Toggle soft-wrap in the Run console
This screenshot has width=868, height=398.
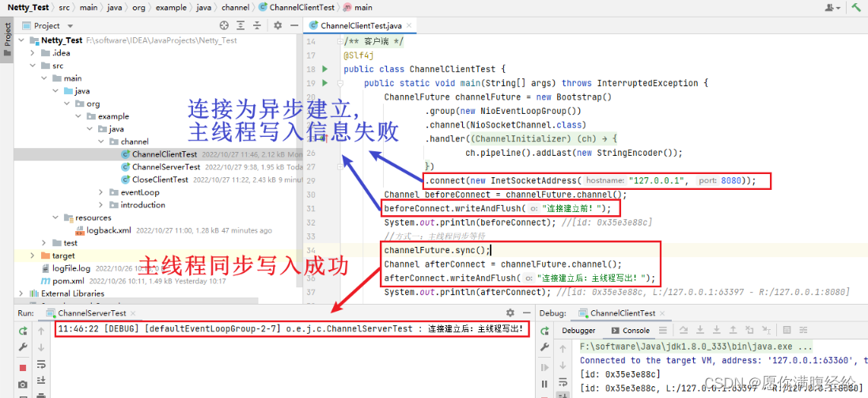[41, 366]
